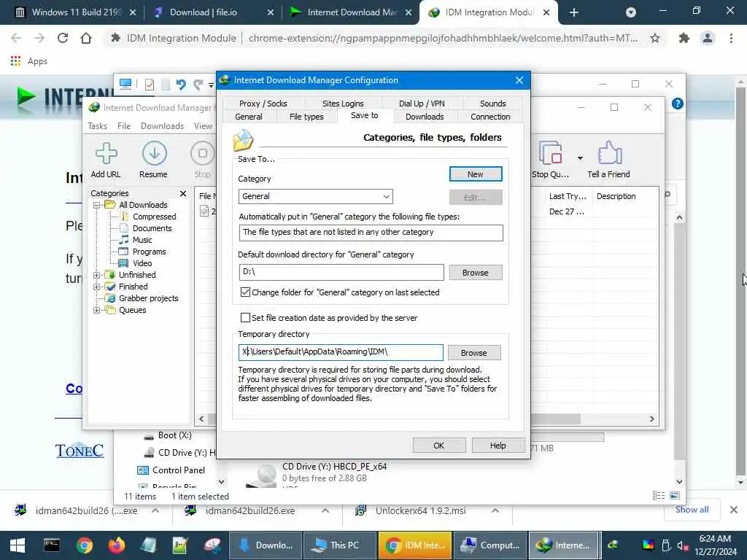Toggle Change folder on last selected checkbox
Viewport: 747px width, 560px height.
pyautogui.click(x=245, y=292)
